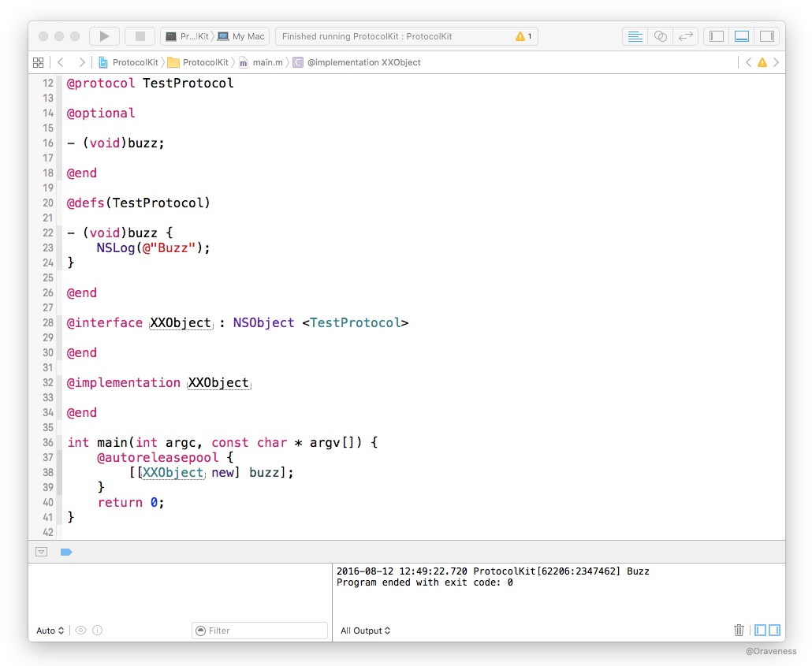Open the Version editor

[x=686, y=36]
